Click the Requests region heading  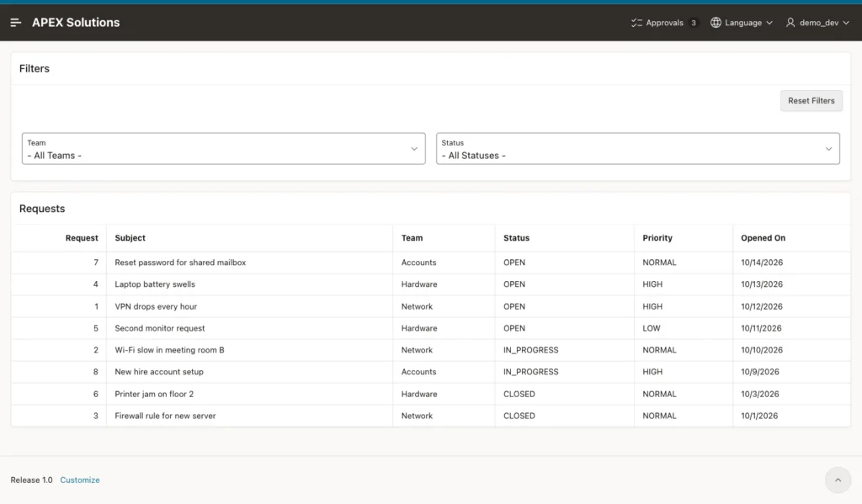(x=42, y=209)
